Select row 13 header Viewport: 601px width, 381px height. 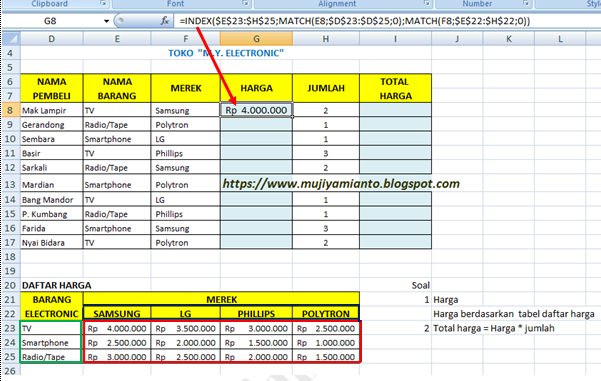[x=10, y=184]
